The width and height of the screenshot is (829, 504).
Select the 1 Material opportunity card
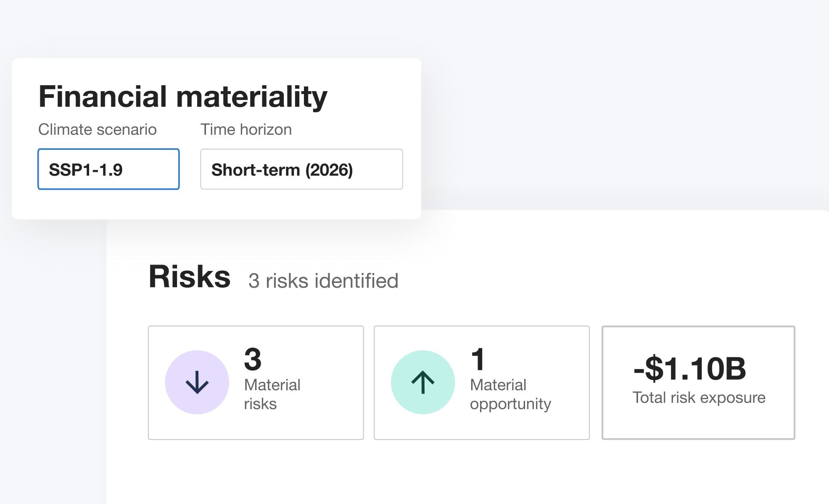pyautogui.click(x=482, y=383)
